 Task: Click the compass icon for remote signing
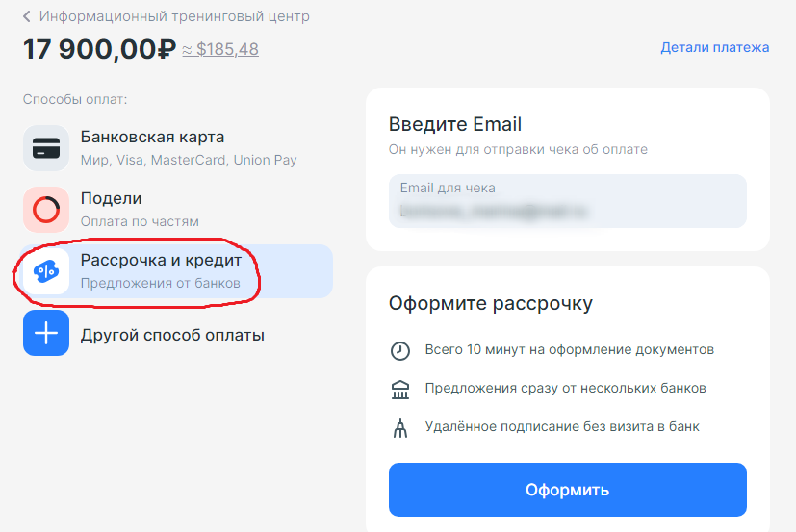[400, 428]
